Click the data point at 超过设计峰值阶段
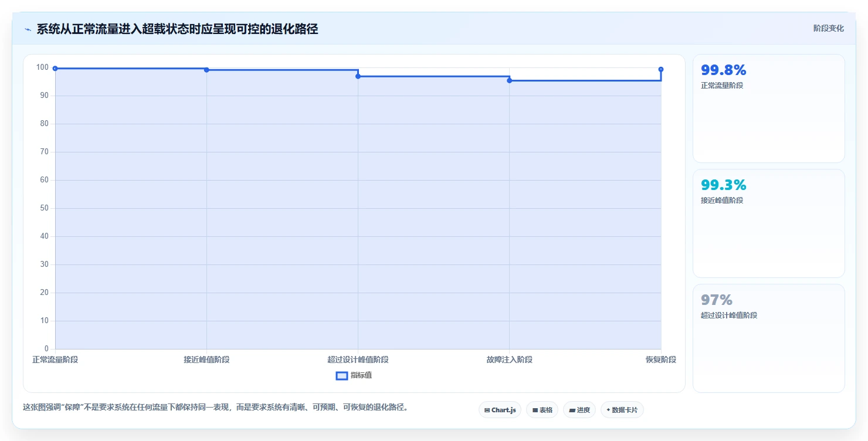The height and width of the screenshot is (441, 868). pyautogui.click(x=358, y=76)
